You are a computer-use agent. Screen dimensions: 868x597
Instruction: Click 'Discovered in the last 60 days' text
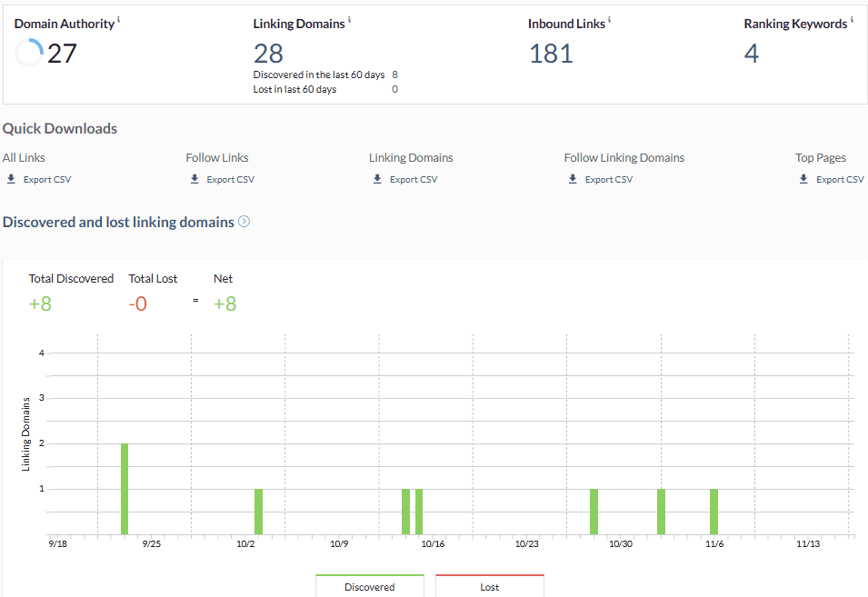point(319,75)
